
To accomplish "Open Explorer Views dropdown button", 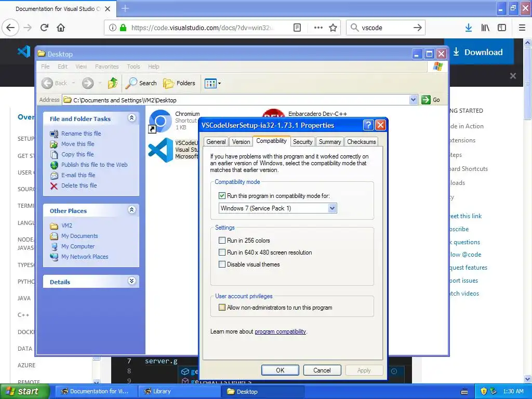I will (x=212, y=83).
